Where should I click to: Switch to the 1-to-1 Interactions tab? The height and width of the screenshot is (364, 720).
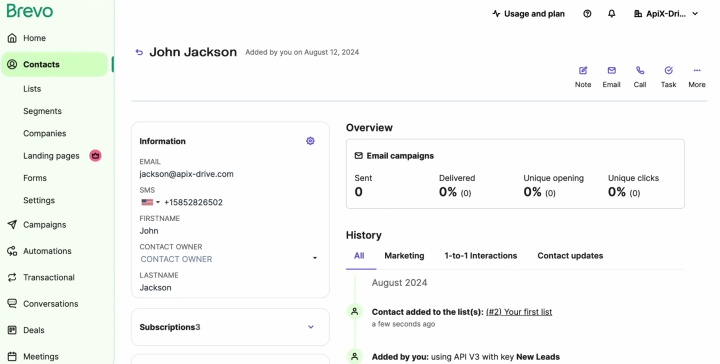[x=481, y=256]
